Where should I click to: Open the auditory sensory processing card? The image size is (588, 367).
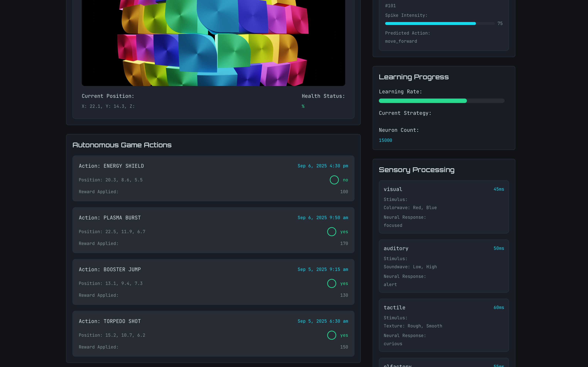[x=444, y=266]
